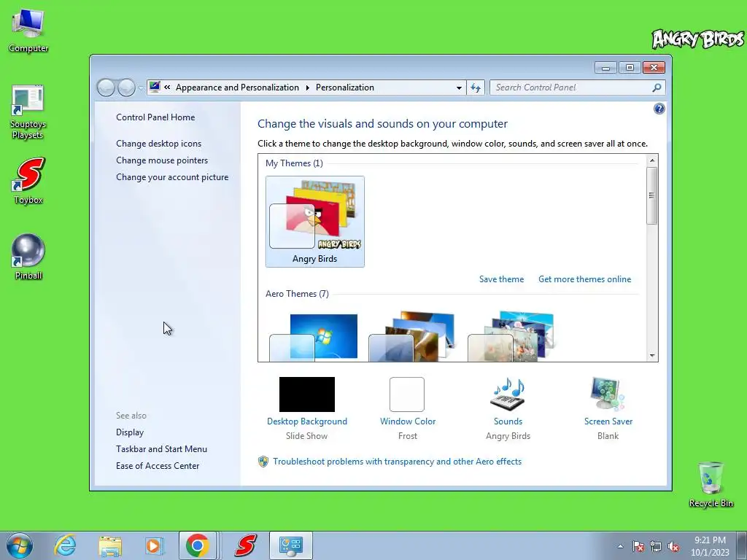Screen dimensions: 747x560
Task: Select the Angry Birds theme
Action: (x=315, y=222)
